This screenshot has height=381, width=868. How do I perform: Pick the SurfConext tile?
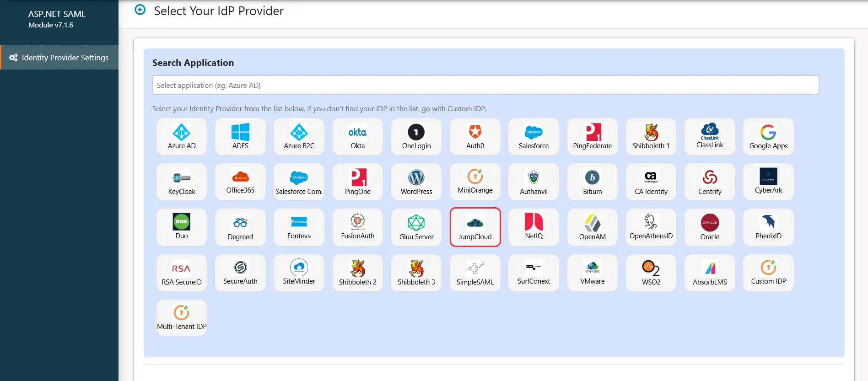pos(534,273)
